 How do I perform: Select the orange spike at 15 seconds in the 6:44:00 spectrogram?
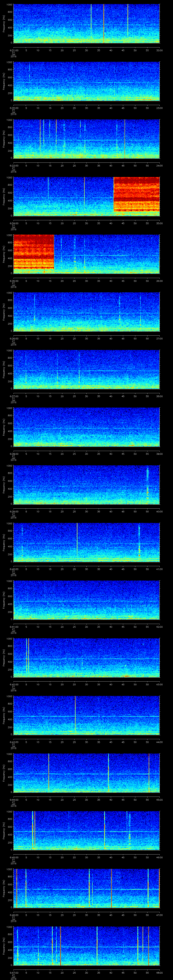(49, 772)
